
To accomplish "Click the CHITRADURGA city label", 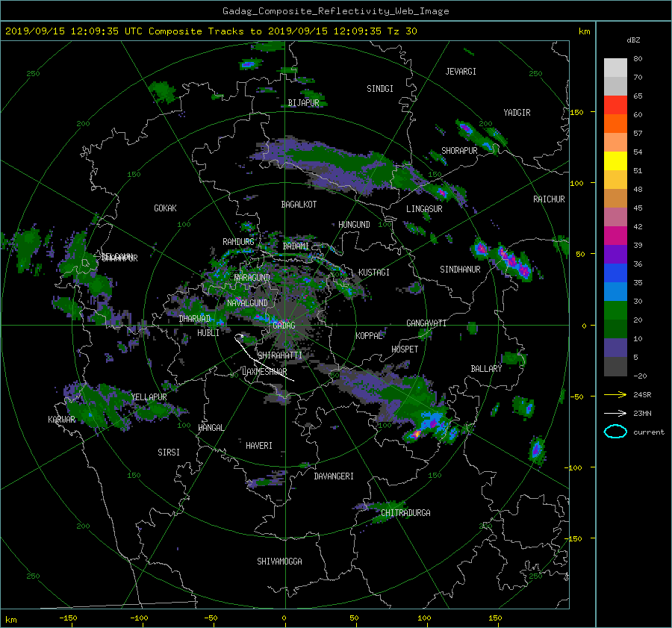I will [x=405, y=513].
